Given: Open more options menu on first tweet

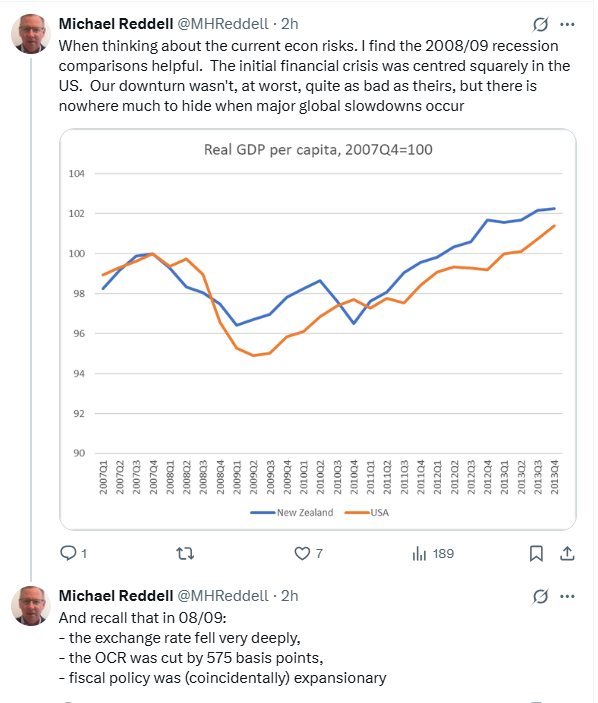Looking at the screenshot, I should click(x=568, y=24).
